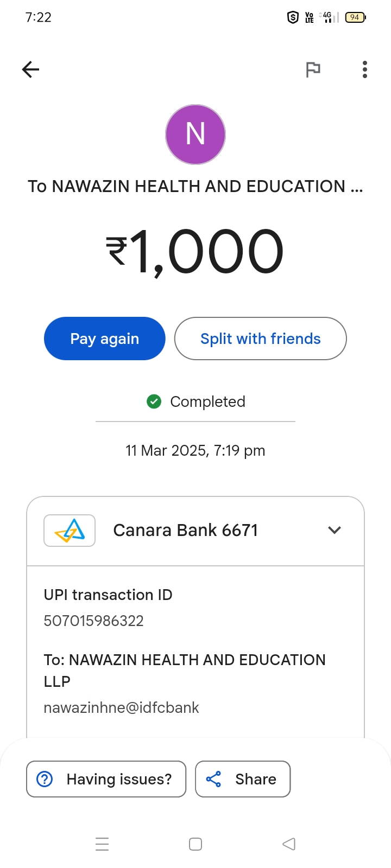Image resolution: width=391 pixels, height=868 pixels.
Task: Tap the green Completed checkmark icon
Action: click(154, 401)
